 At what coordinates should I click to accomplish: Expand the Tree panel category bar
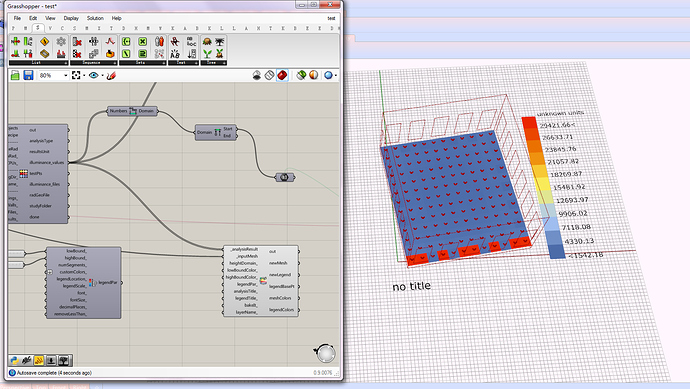click(x=213, y=63)
